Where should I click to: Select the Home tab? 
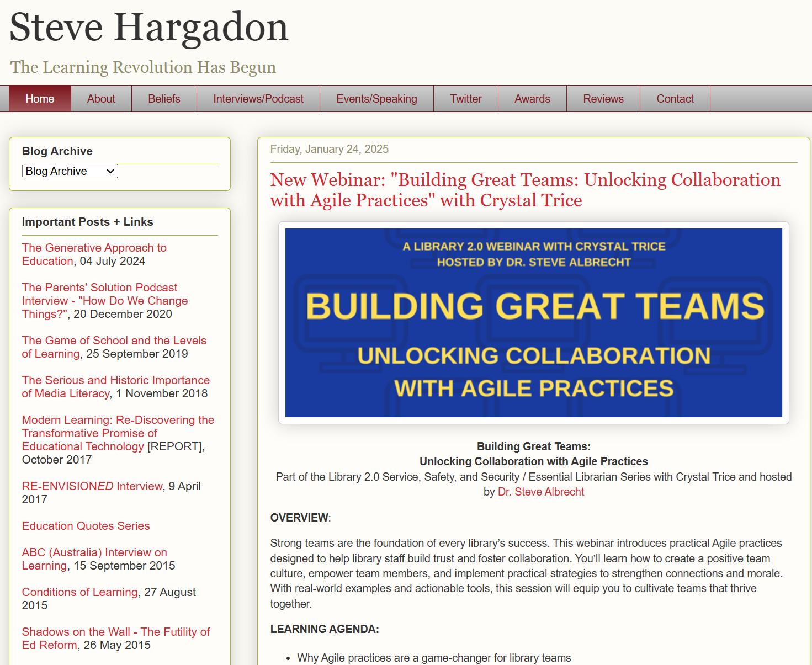(39, 98)
